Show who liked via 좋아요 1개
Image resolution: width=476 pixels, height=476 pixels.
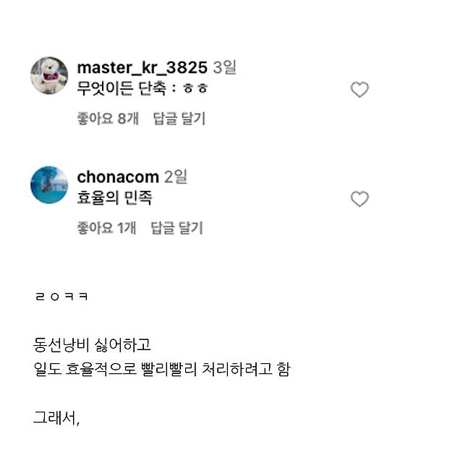coord(106,228)
